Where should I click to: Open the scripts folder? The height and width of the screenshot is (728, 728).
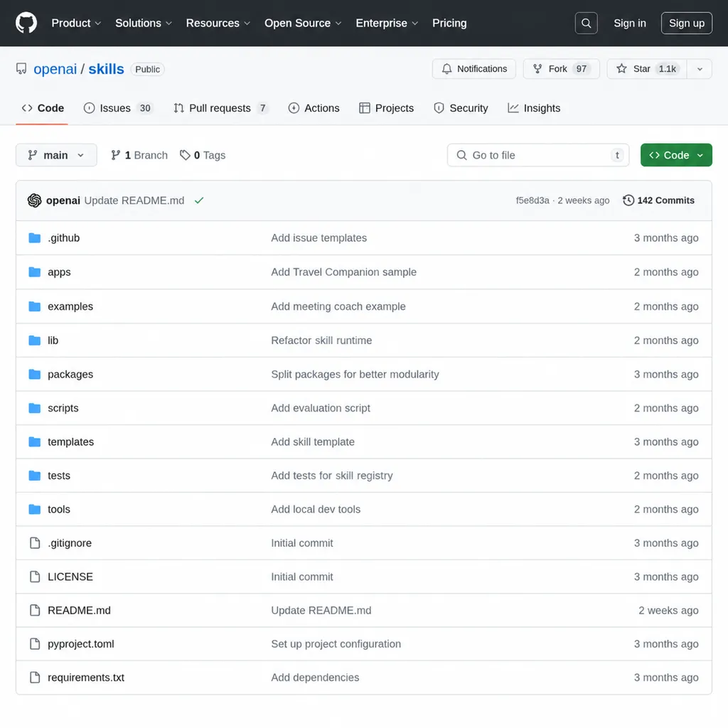[x=63, y=408]
